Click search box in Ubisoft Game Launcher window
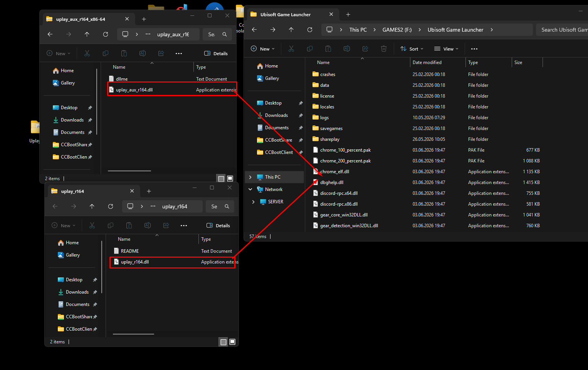The image size is (588, 370). click(562, 30)
